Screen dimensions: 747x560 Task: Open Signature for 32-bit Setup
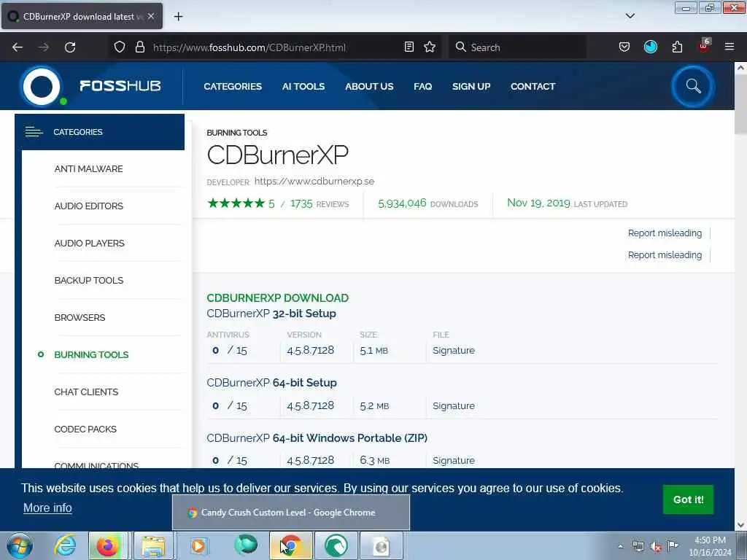[x=454, y=350]
